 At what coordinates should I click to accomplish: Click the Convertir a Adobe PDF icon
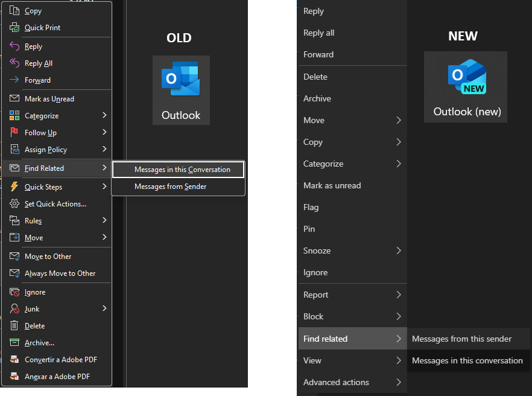[x=14, y=359]
